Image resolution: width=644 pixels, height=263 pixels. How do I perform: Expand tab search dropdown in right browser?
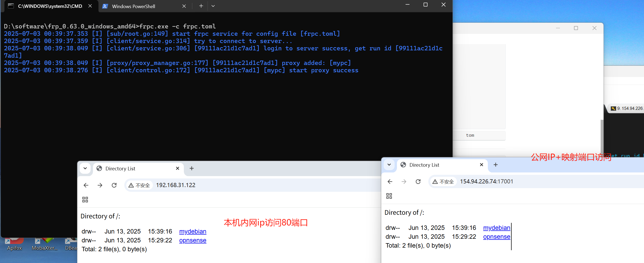[x=389, y=165]
